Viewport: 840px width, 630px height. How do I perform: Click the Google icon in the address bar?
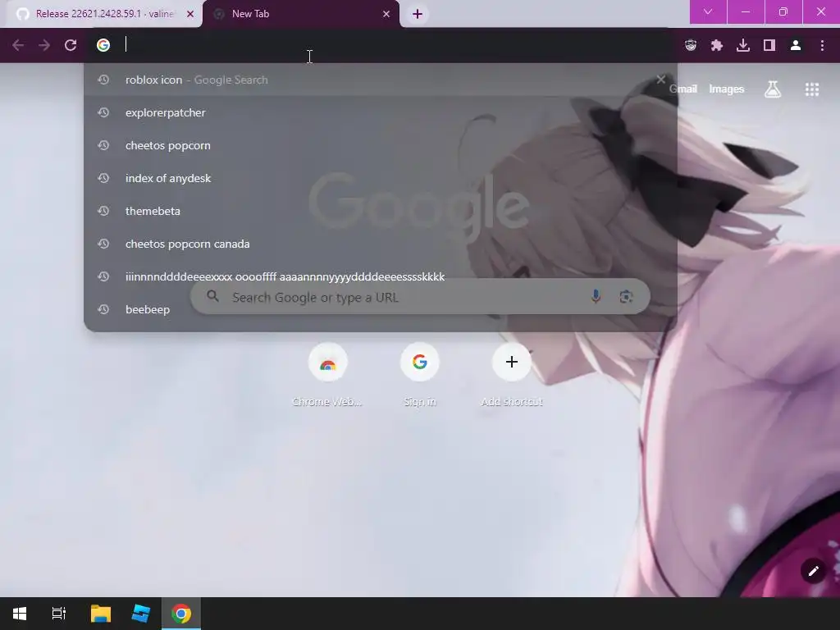pyautogui.click(x=103, y=45)
